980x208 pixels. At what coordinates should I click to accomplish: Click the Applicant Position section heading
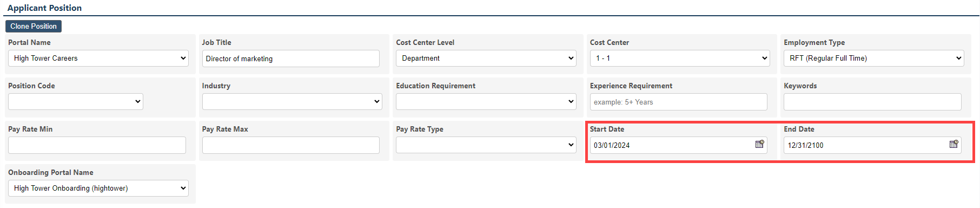click(x=44, y=8)
